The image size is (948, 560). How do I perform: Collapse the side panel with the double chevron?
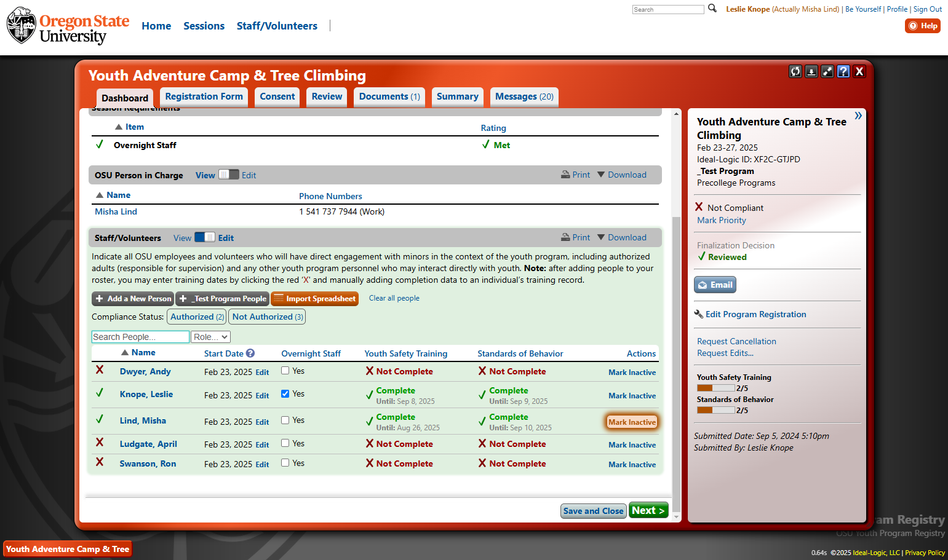(858, 116)
